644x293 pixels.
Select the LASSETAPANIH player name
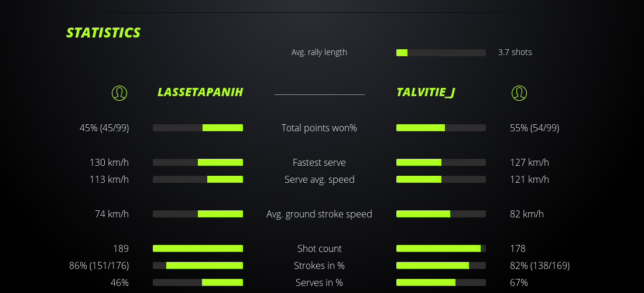click(200, 93)
